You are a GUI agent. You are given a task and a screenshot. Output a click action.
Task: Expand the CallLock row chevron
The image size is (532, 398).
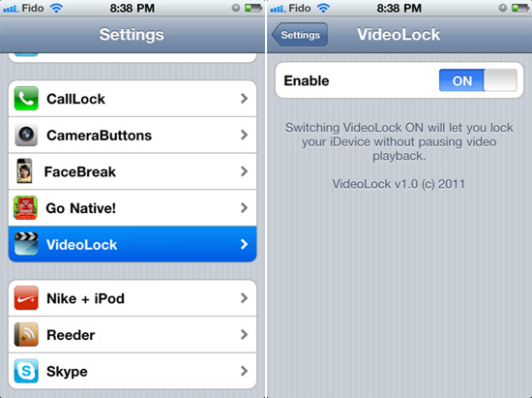click(x=244, y=99)
